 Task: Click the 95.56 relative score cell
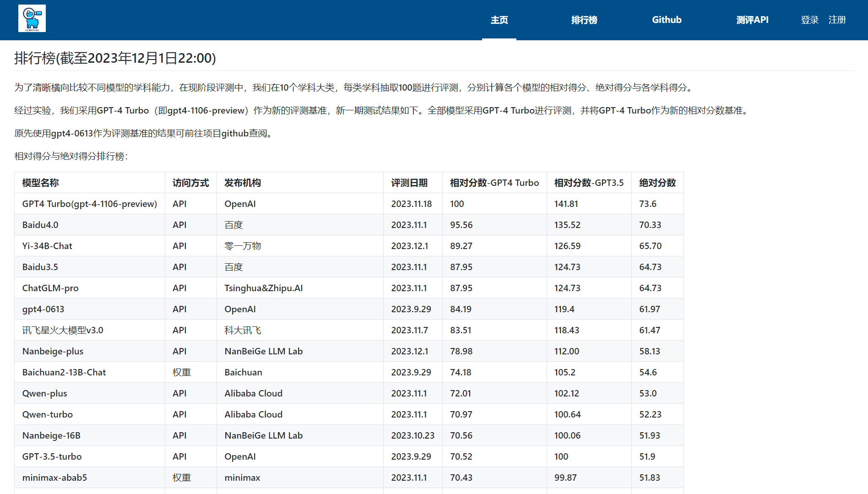[494, 225]
